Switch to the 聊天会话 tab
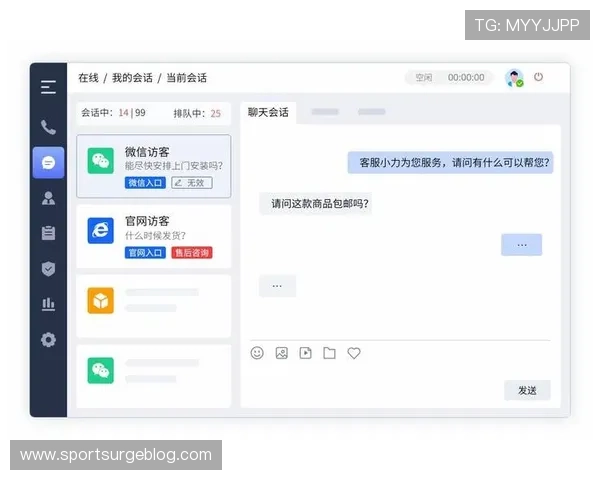 268,112
